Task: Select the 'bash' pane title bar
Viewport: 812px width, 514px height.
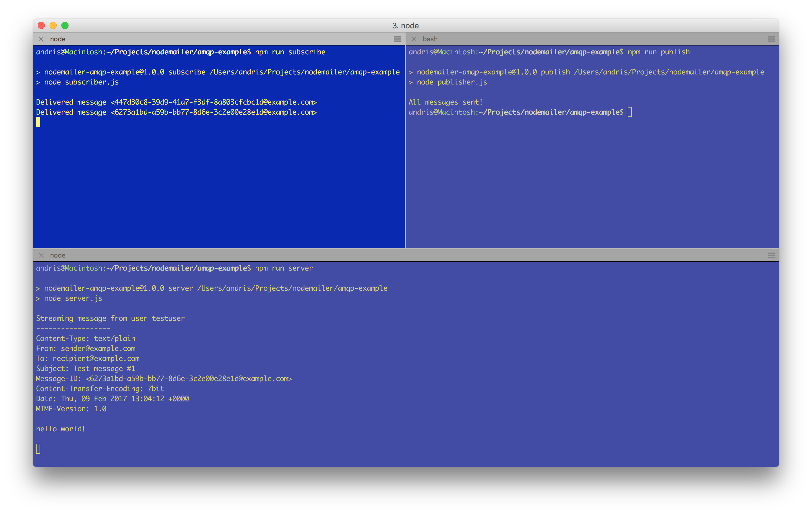Action: (x=430, y=39)
